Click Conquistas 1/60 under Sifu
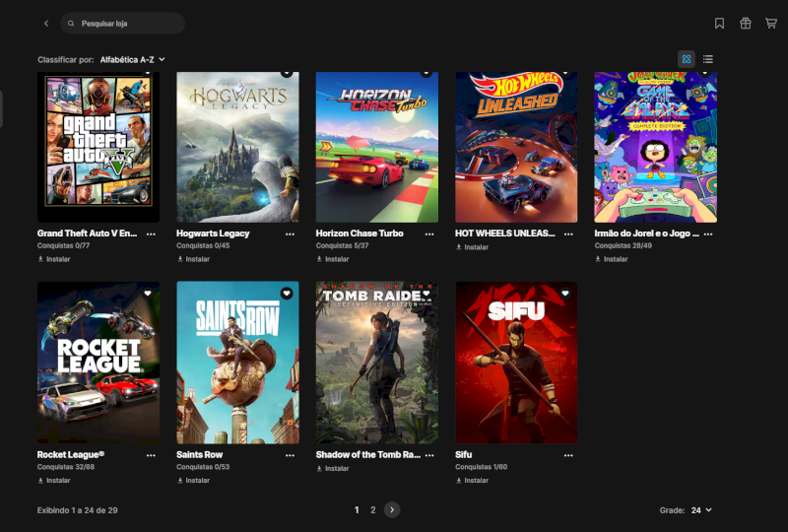The height and width of the screenshot is (532, 788). [482, 467]
